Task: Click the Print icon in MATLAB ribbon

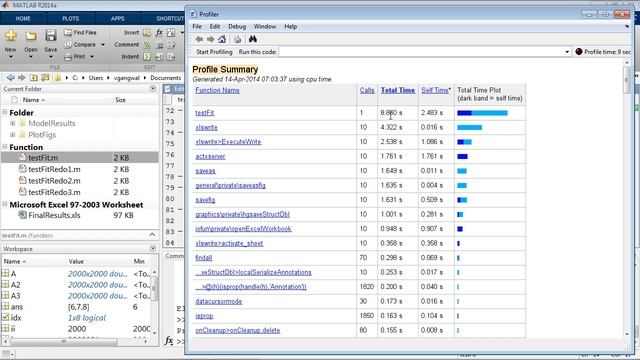Action: [x=68, y=57]
